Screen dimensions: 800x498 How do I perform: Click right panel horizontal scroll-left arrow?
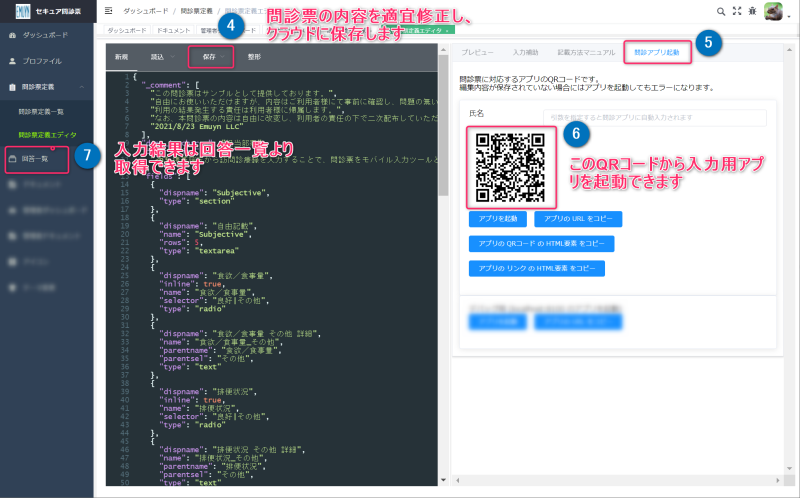[457, 481]
